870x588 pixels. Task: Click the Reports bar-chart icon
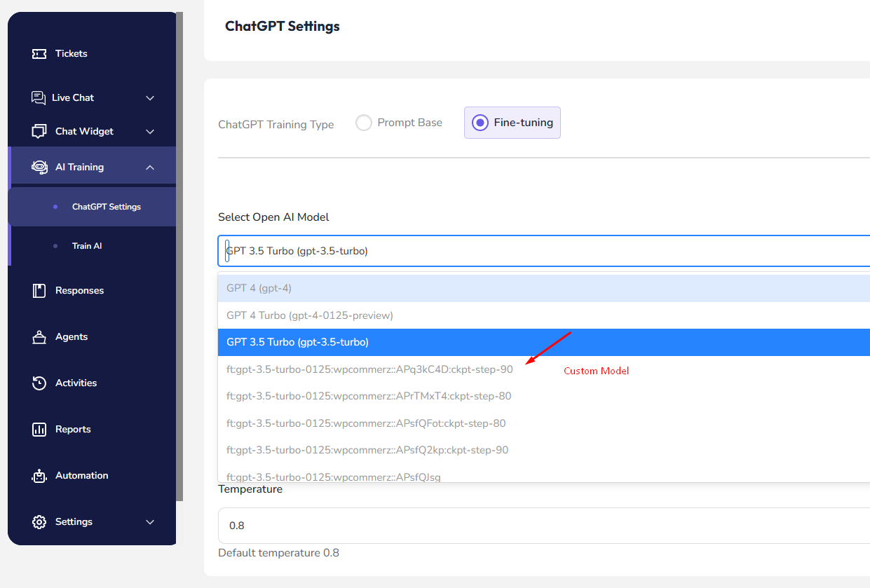(x=39, y=430)
